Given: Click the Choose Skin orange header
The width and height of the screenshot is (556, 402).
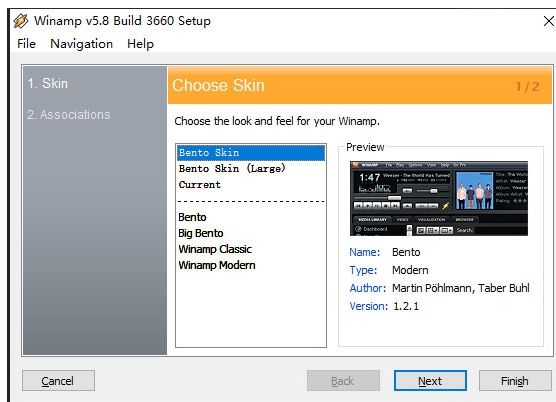Looking at the screenshot, I should tap(360, 85).
